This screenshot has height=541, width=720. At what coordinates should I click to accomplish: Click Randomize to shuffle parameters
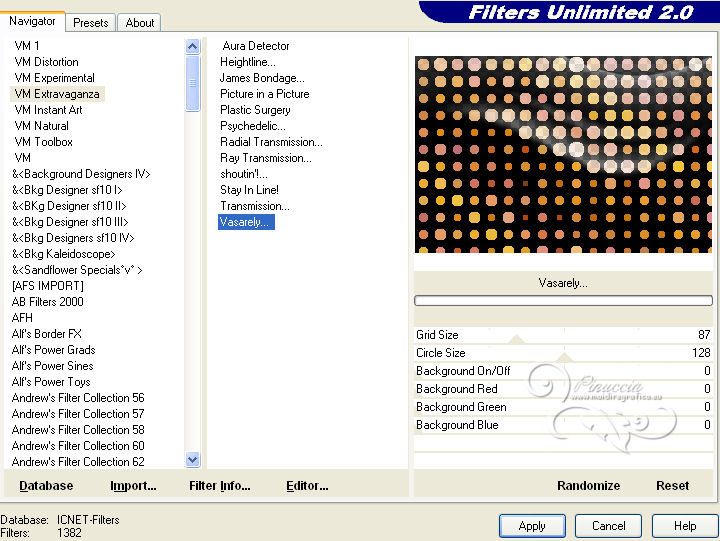[x=589, y=486]
